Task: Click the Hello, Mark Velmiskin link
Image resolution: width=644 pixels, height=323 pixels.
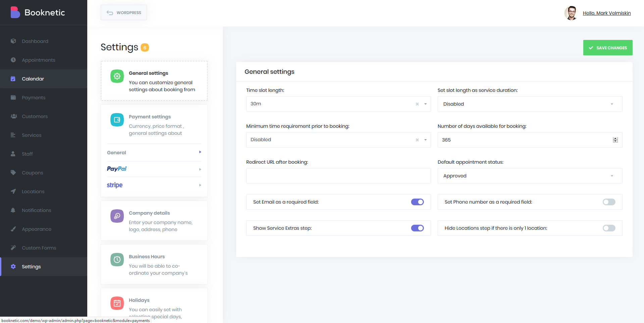Action: [607, 13]
